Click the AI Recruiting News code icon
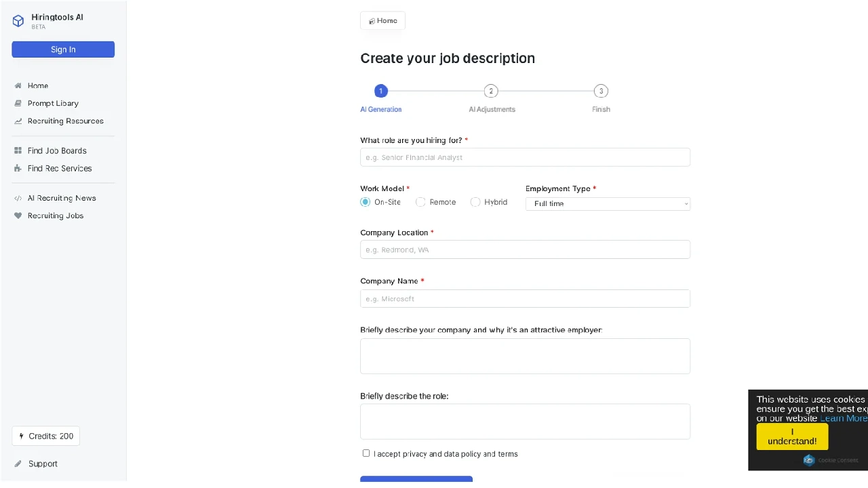Screen dimensions: 868x488 click(x=18, y=199)
